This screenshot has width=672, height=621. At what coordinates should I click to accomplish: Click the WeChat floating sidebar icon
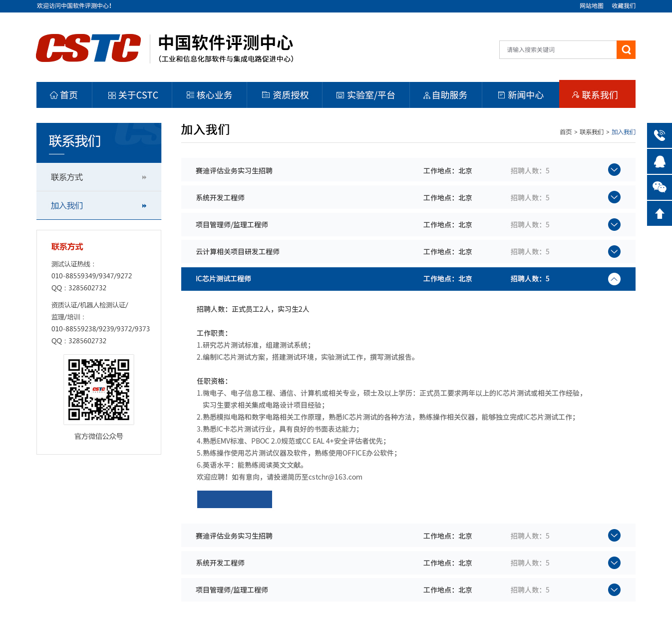coord(660,187)
